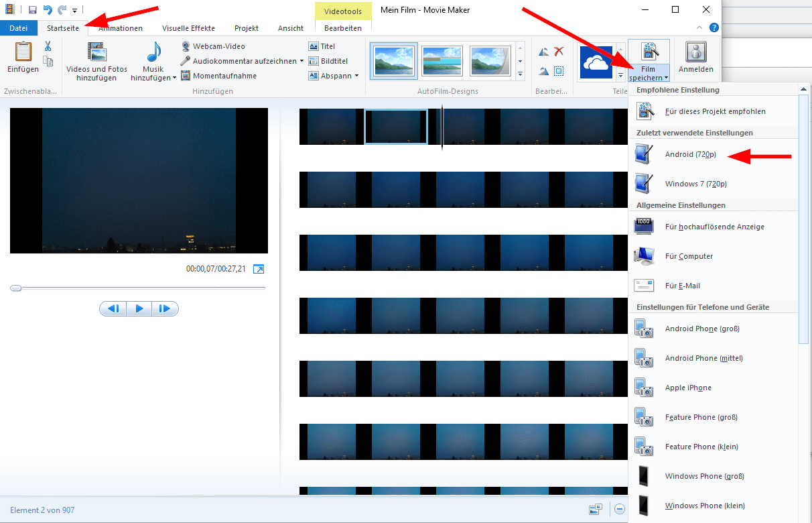The width and height of the screenshot is (812, 523).
Task: Click the thumbnail size icon in status bar
Action: (596, 510)
